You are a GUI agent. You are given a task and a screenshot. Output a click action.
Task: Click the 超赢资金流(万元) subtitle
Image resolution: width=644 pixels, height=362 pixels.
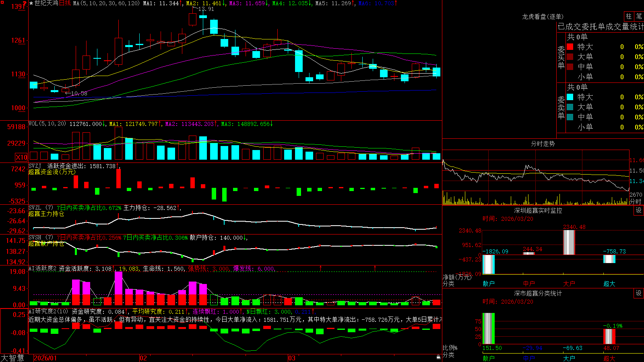coord(52,172)
